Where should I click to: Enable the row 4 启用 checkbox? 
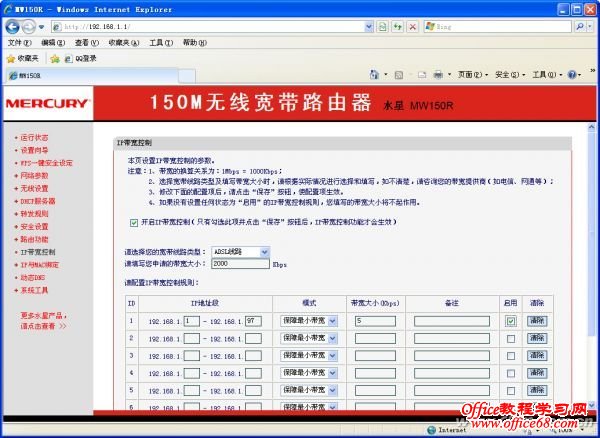[x=510, y=373]
